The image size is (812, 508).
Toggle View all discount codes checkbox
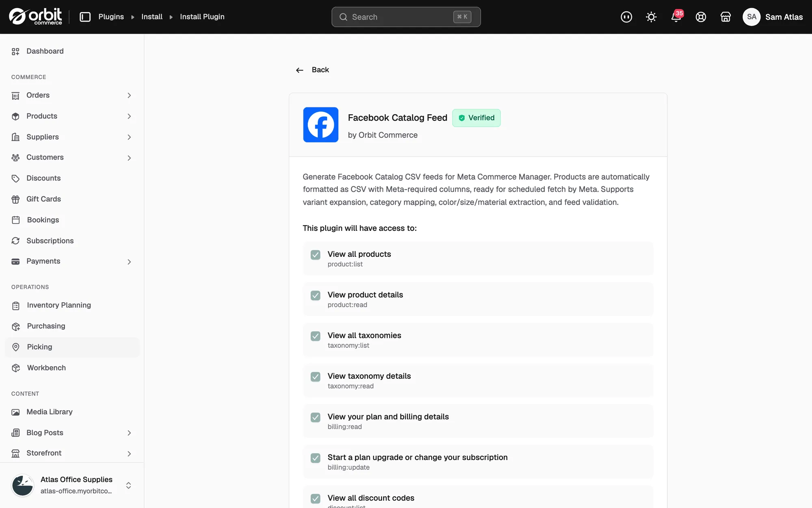pos(315,499)
